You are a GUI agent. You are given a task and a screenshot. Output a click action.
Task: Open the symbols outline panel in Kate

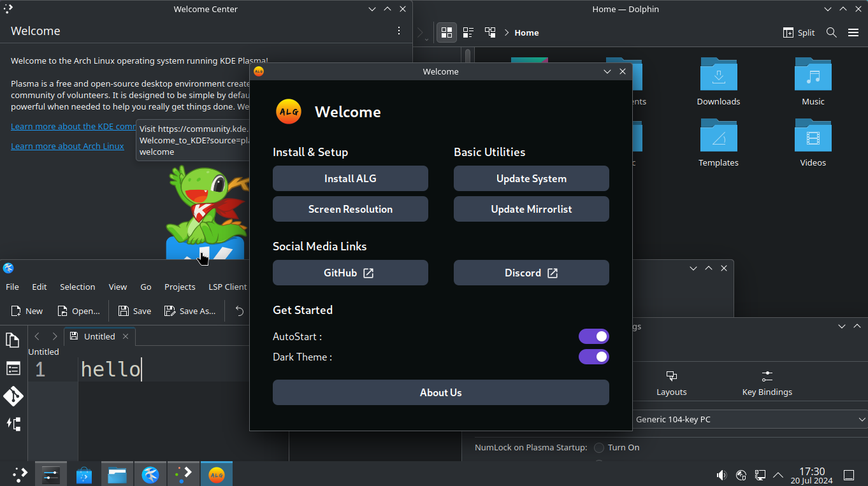(13, 368)
